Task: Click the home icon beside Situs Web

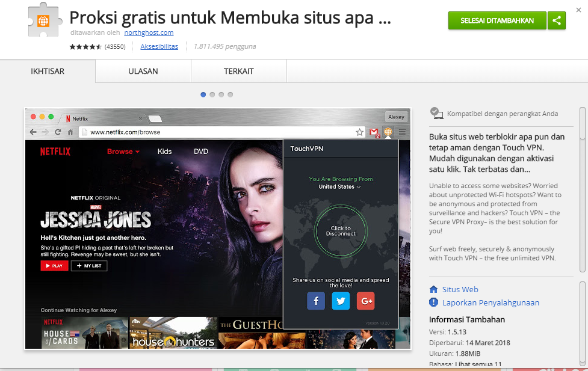Action: pyautogui.click(x=433, y=289)
